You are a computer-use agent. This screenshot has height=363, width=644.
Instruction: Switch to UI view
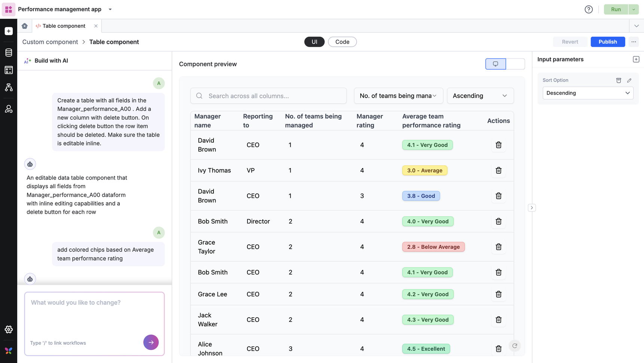[314, 42]
